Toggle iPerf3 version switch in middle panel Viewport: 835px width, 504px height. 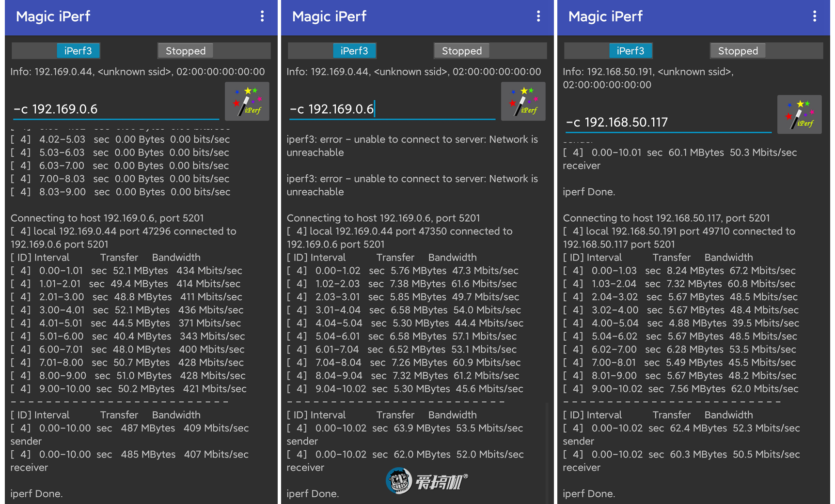[332, 51]
